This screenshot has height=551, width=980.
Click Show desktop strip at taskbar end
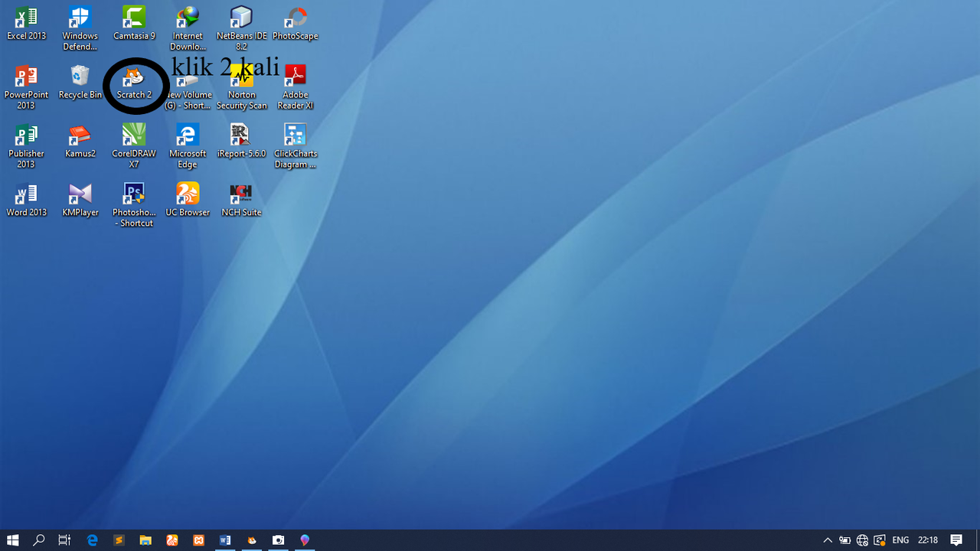pos(978,540)
